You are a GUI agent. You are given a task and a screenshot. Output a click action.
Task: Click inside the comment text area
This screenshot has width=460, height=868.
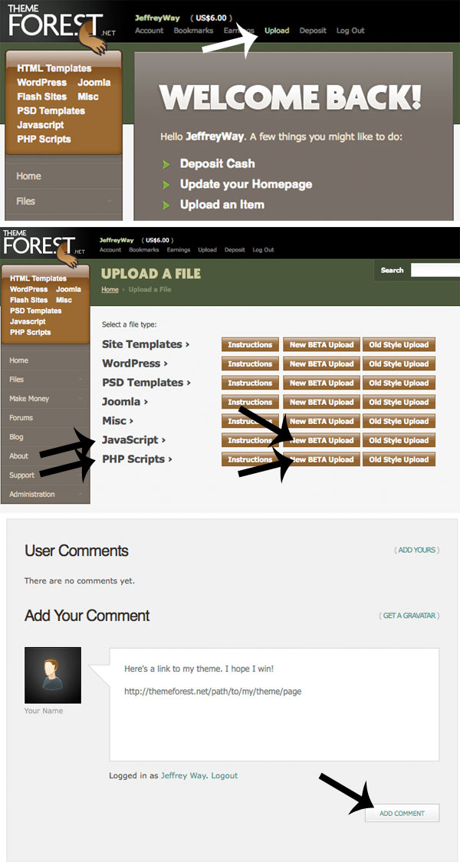coord(274,704)
